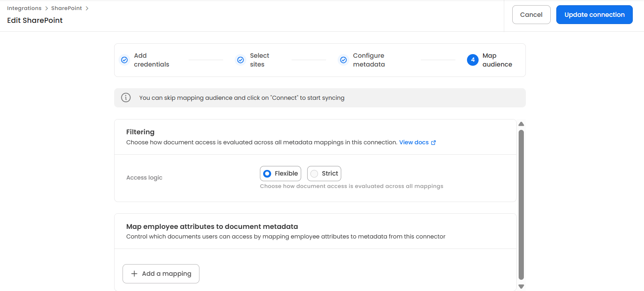Click the Update connection button
The width and height of the screenshot is (644, 291).
[594, 14]
